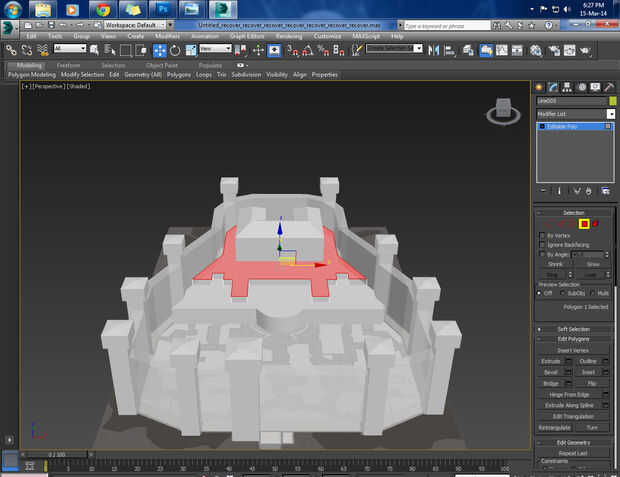Click the object color swatch beside name
Image resolution: width=620 pixels, height=477 pixels.
coord(612,101)
